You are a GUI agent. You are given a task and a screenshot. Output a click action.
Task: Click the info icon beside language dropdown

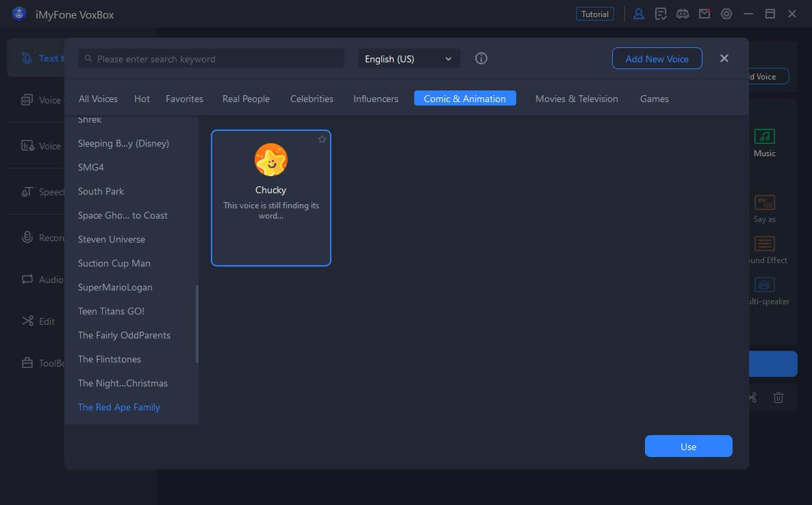(481, 59)
